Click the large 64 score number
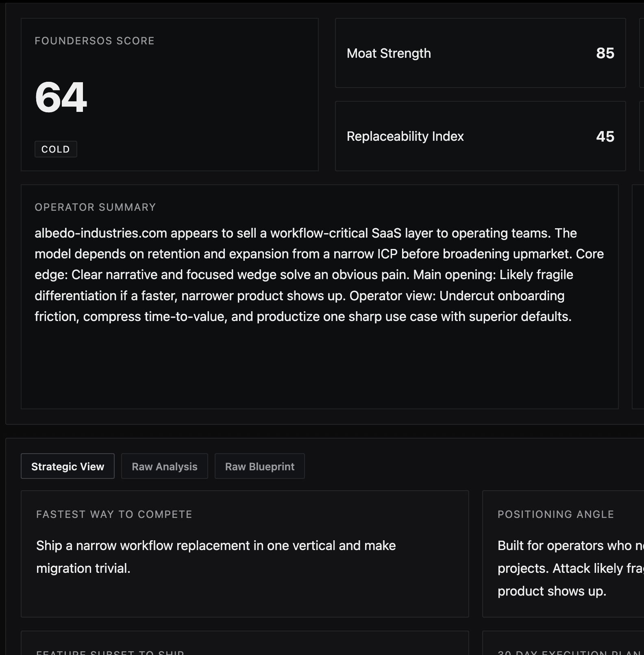The image size is (644, 655). pyautogui.click(x=61, y=98)
